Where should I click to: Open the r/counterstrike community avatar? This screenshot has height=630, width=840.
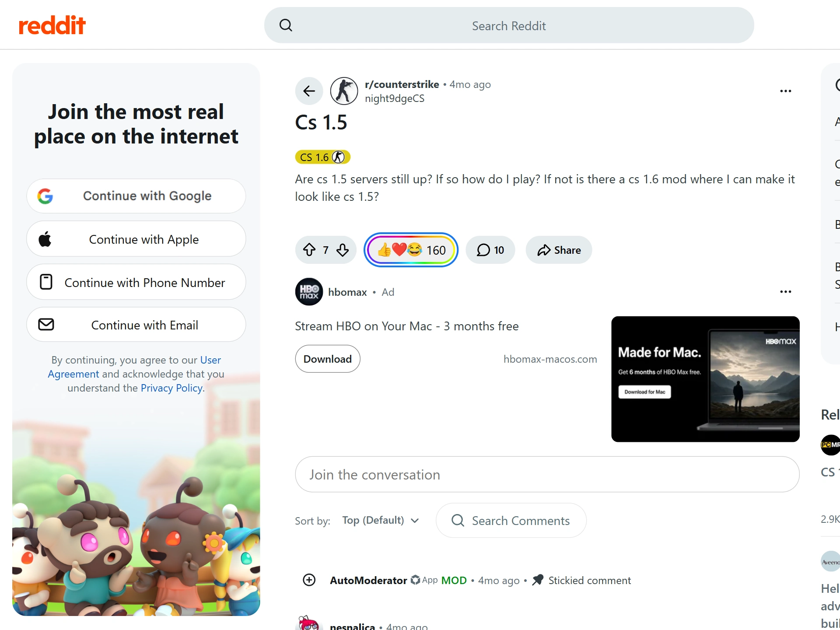click(x=344, y=91)
